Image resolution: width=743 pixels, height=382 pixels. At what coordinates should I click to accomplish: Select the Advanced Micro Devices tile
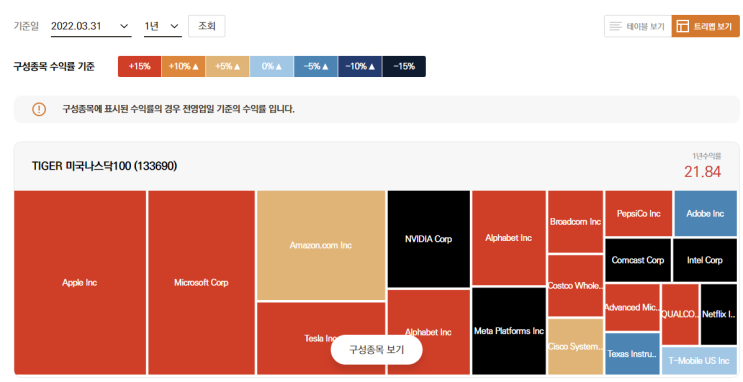click(x=632, y=308)
